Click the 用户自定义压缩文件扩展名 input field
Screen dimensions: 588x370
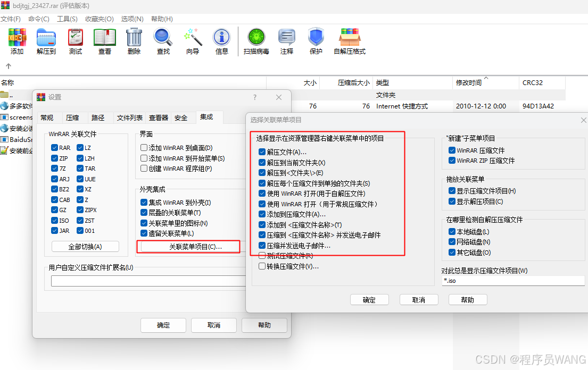click(x=148, y=281)
